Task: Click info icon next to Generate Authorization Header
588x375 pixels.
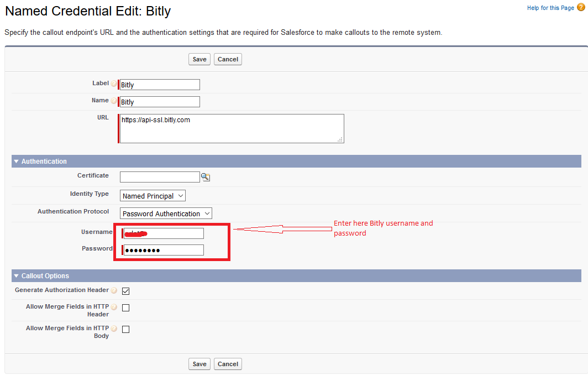Action: (114, 290)
